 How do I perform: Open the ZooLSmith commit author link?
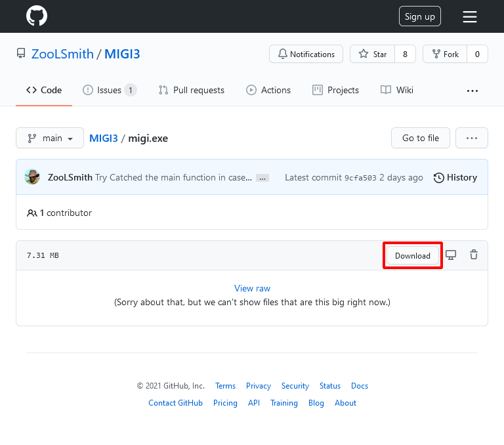[70, 177]
